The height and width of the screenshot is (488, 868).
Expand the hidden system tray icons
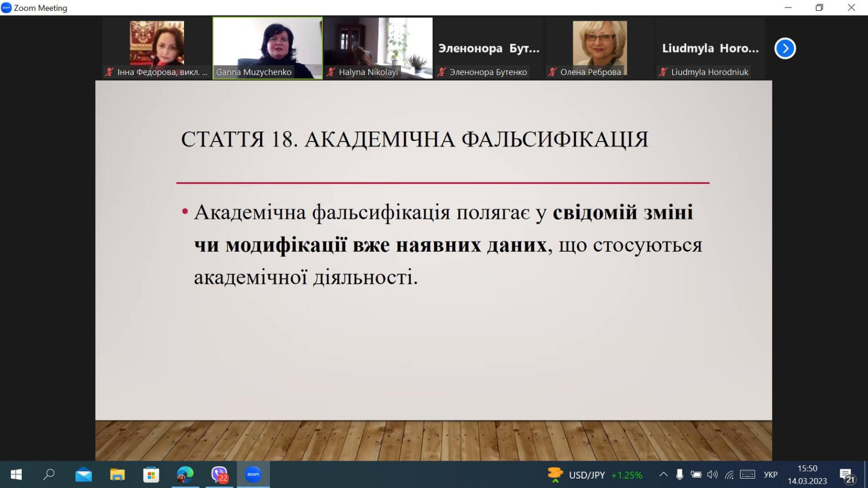pos(663,475)
